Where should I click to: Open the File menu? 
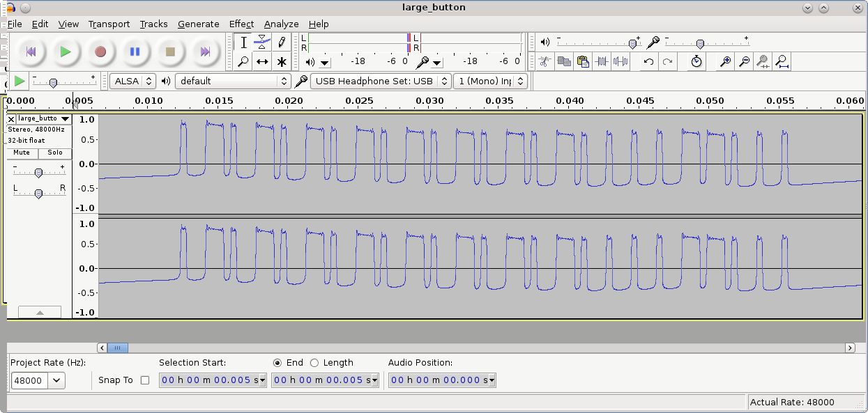click(x=15, y=24)
